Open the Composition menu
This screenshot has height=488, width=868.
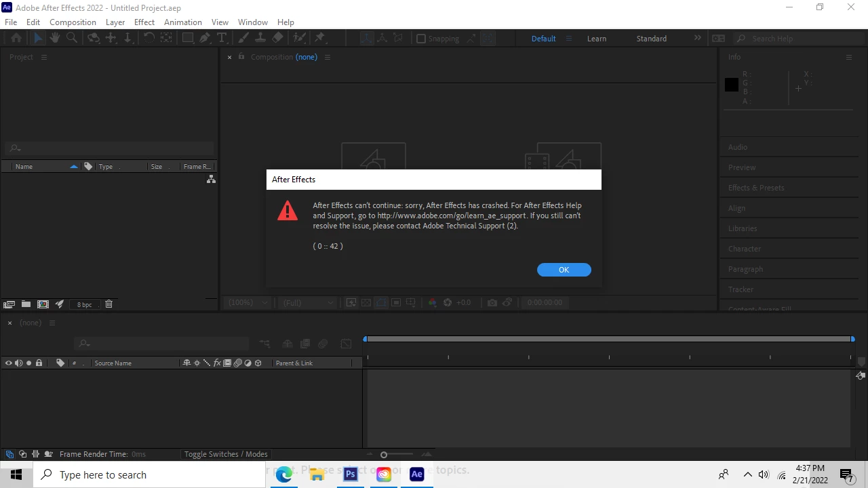tap(73, 22)
